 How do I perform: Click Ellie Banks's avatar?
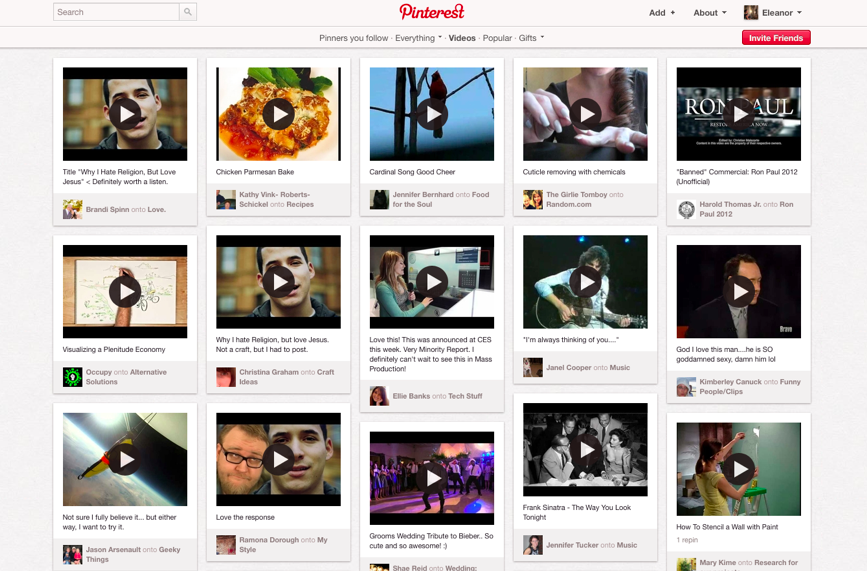[x=379, y=396]
